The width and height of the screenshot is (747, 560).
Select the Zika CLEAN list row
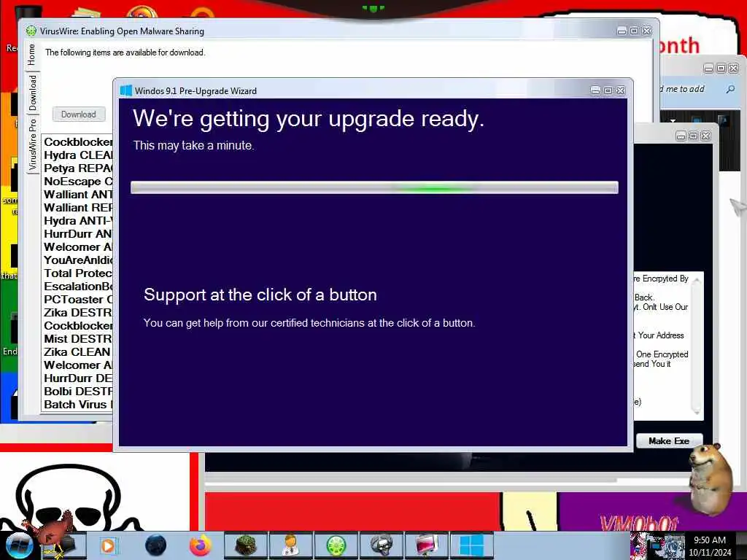coord(78,351)
